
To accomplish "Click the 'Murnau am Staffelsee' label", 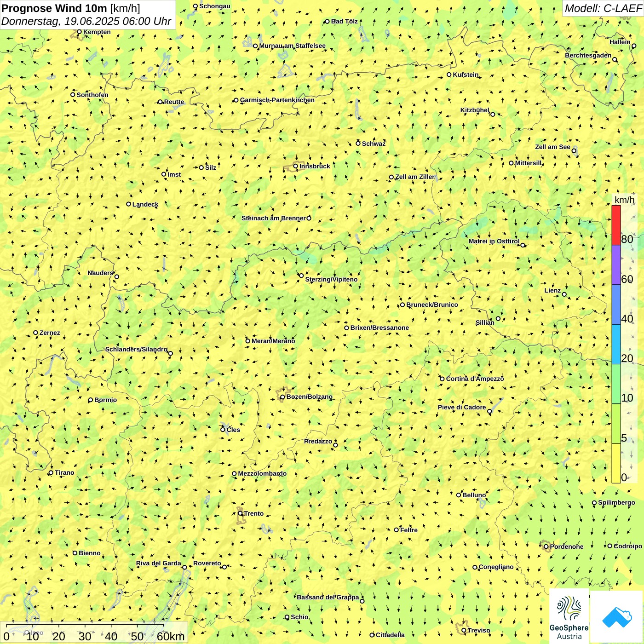I will pyautogui.click(x=293, y=46).
